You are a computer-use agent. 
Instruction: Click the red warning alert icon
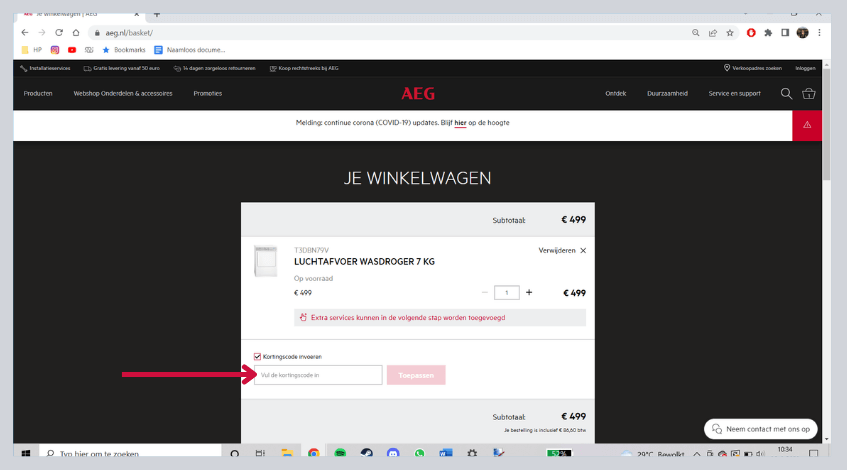(x=807, y=125)
